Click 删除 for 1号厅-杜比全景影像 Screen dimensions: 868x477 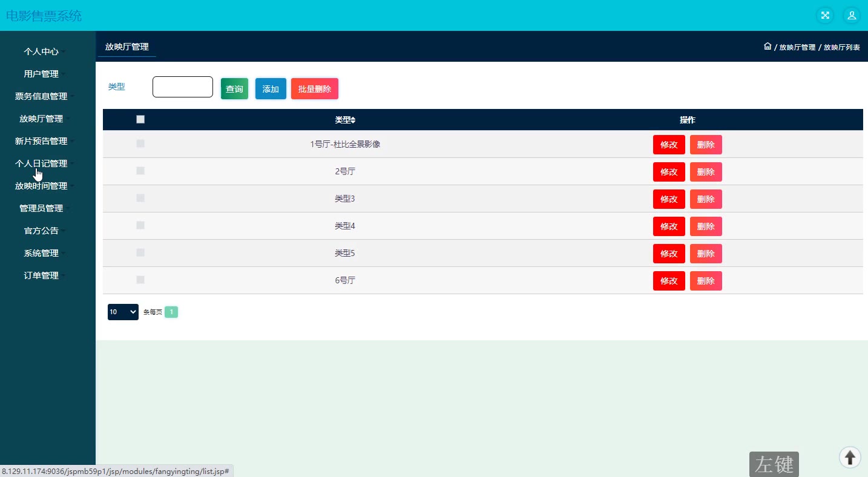coord(706,145)
